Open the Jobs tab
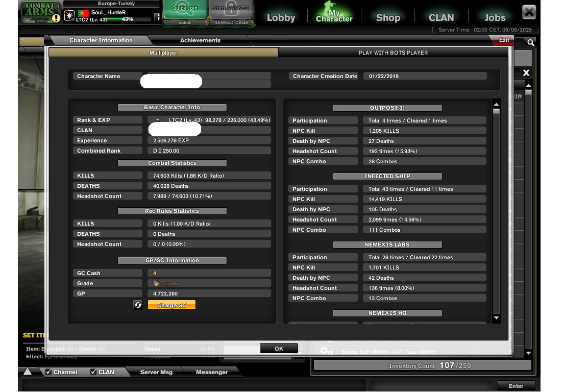This screenshot has width=588, height=392. coord(495,18)
